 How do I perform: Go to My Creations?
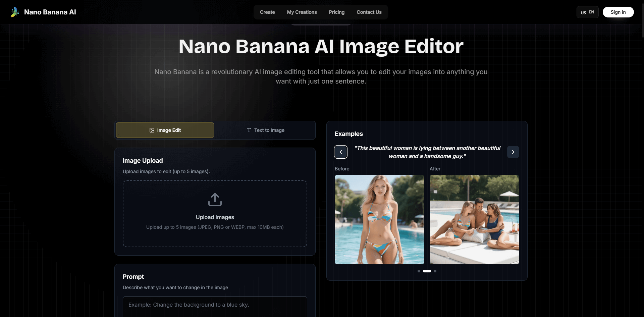coord(302,12)
